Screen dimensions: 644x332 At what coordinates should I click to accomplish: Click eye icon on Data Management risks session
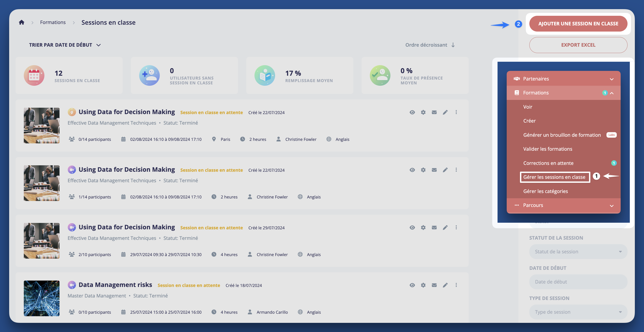click(412, 285)
